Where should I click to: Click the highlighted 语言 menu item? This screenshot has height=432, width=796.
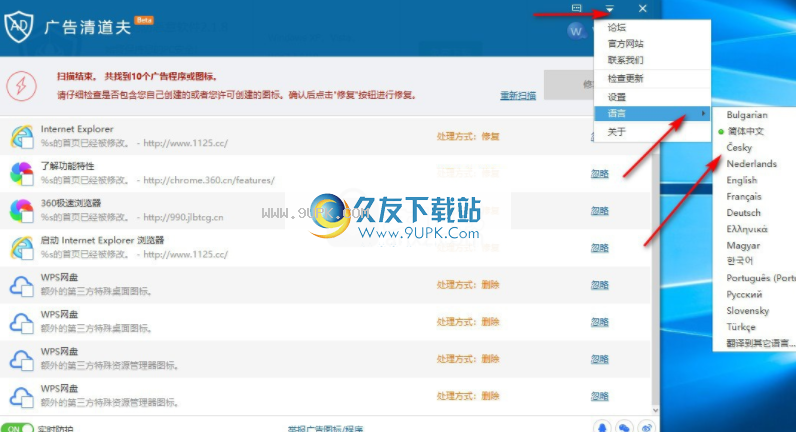point(652,113)
